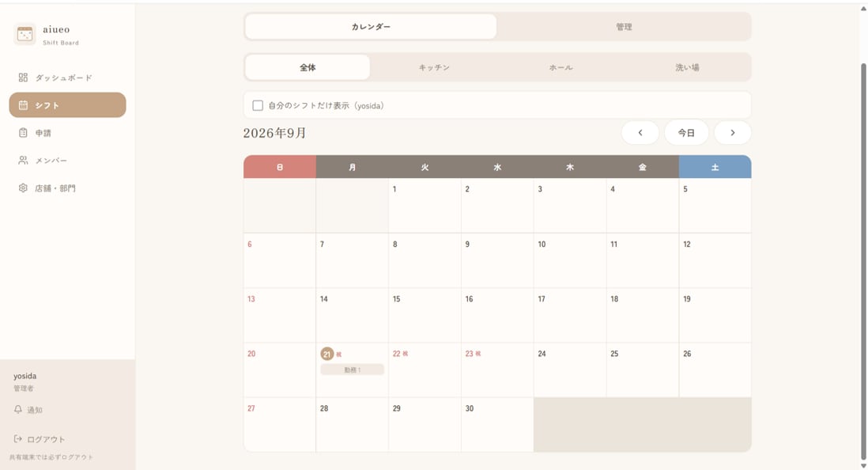
Task: Open 通知 notifications link
Action: pos(28,410)
